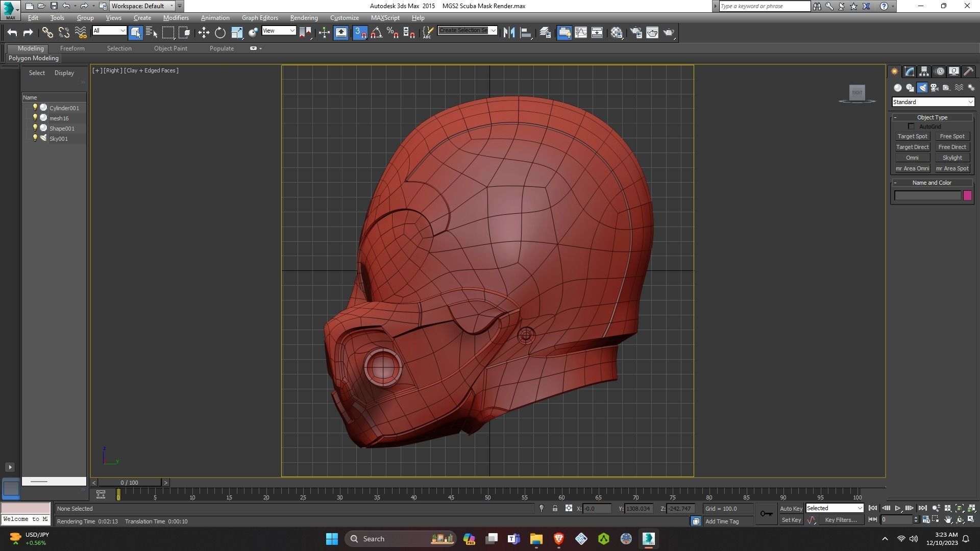This screenshot has height=551, width=980.
Task: Open the key filter Selected dropdown
Action: coord(834,508)
